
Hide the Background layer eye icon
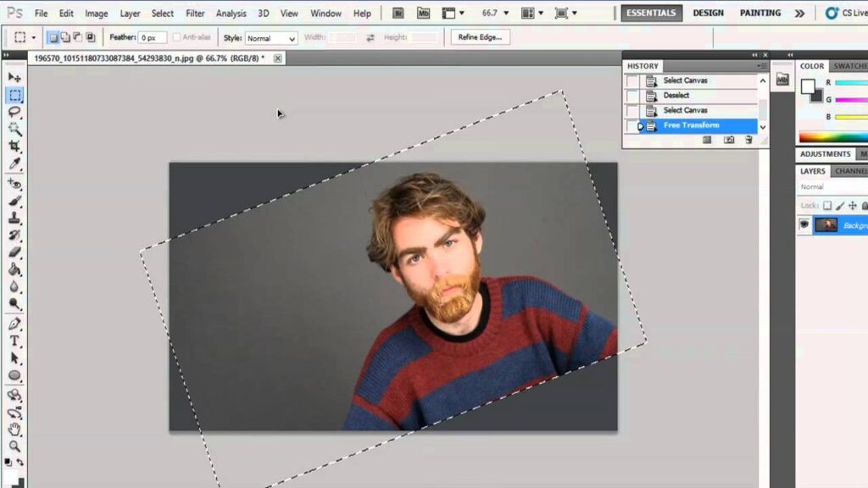pos(804,225)
